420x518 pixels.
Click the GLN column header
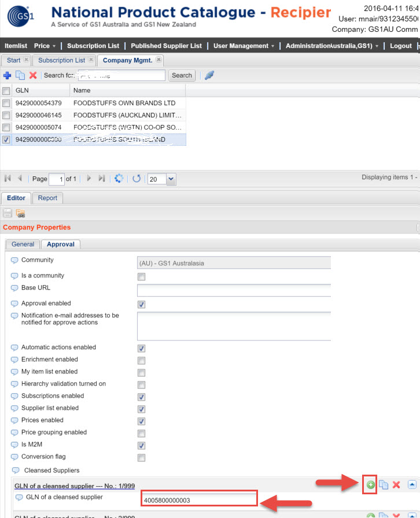tap(40, 91)
